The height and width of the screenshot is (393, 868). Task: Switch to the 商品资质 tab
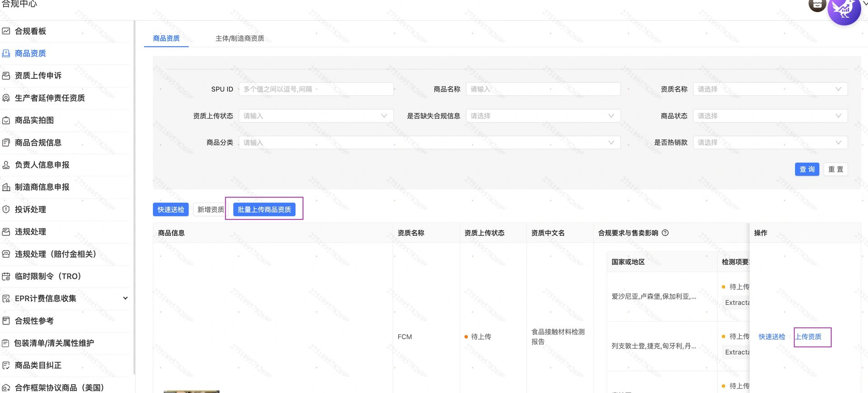tap(166, 38)
